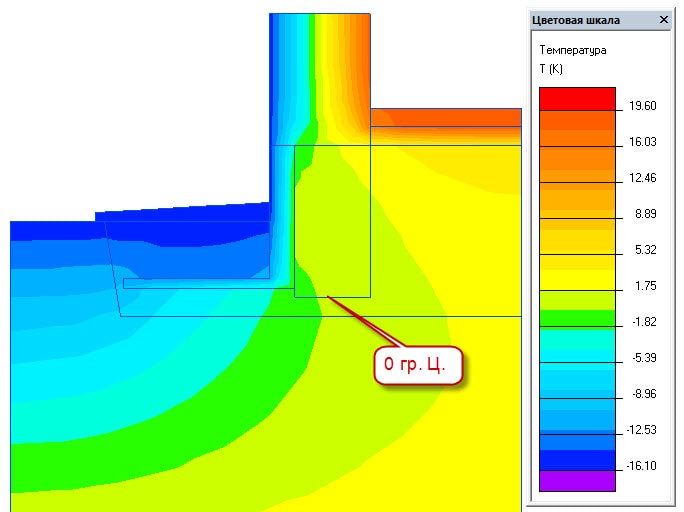Click the 1.75 legend value

643,286
